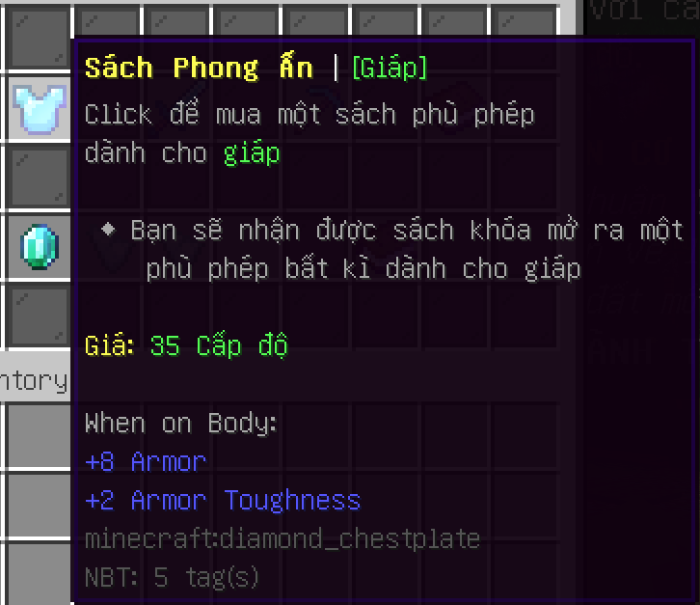This screenshot has width=700, height=605.
Task: Select the emerald gem item
Action: point(40,247)
